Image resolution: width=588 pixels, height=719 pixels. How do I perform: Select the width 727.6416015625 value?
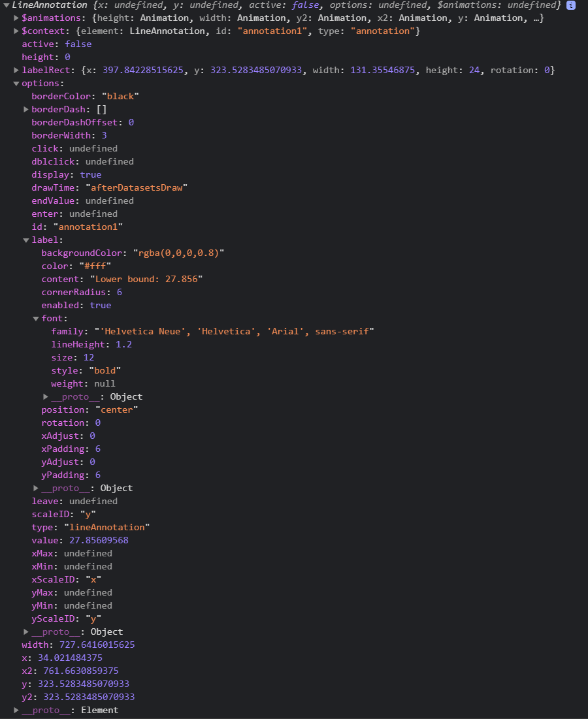point(97,645)
